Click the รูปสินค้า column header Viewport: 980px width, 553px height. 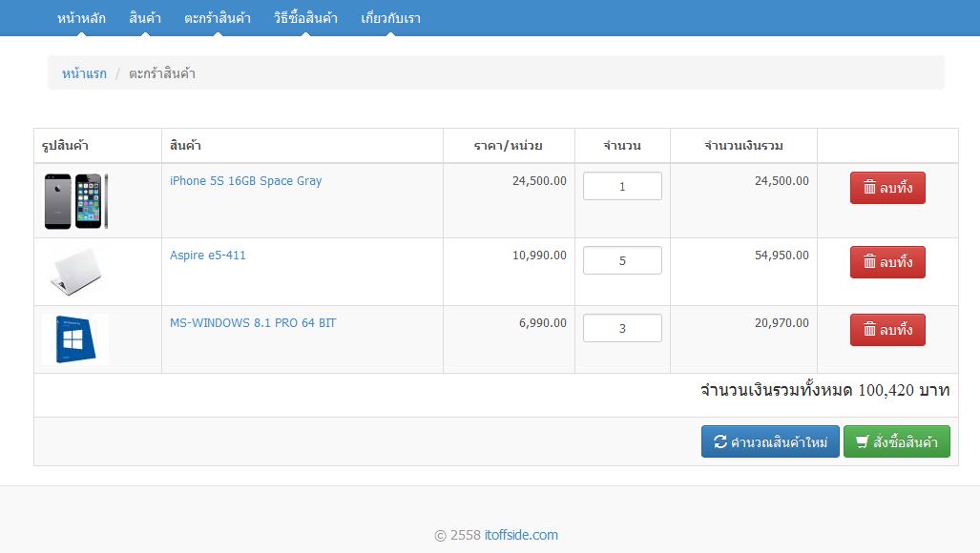[65, 146]
